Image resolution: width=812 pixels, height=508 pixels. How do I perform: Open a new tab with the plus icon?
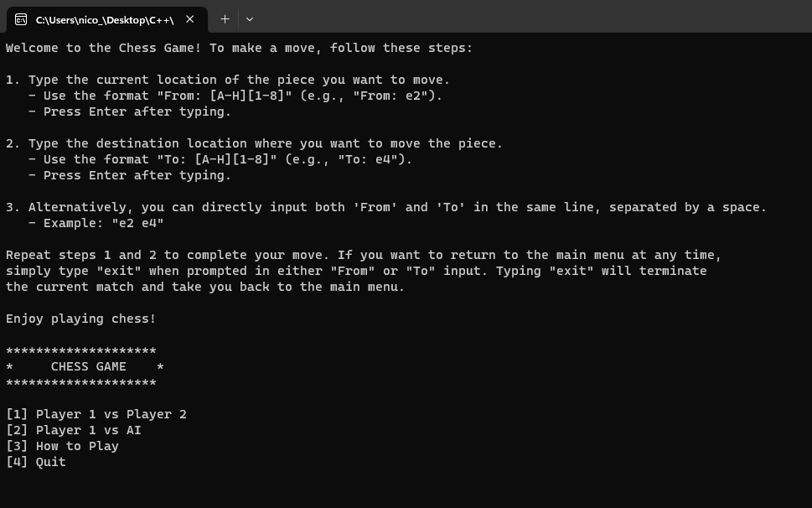click(225, 19)
